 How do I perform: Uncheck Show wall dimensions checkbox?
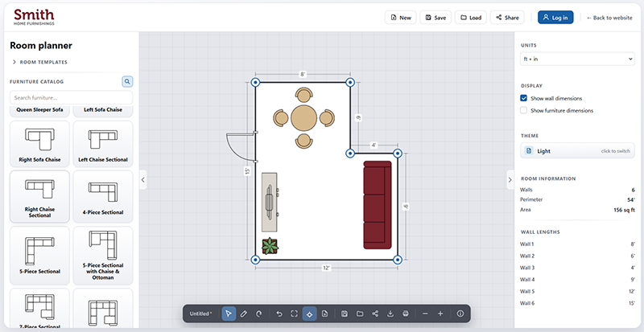[x=524, y=98]
